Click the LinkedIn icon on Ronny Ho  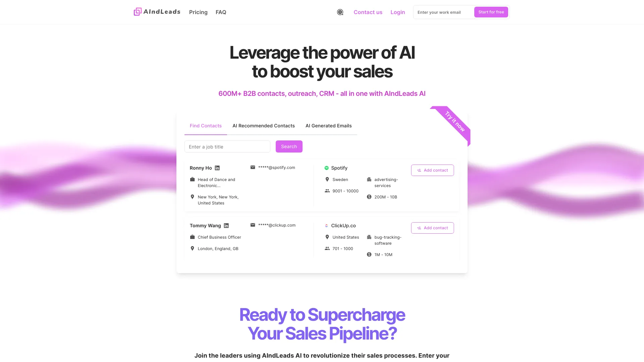point(217,168)
